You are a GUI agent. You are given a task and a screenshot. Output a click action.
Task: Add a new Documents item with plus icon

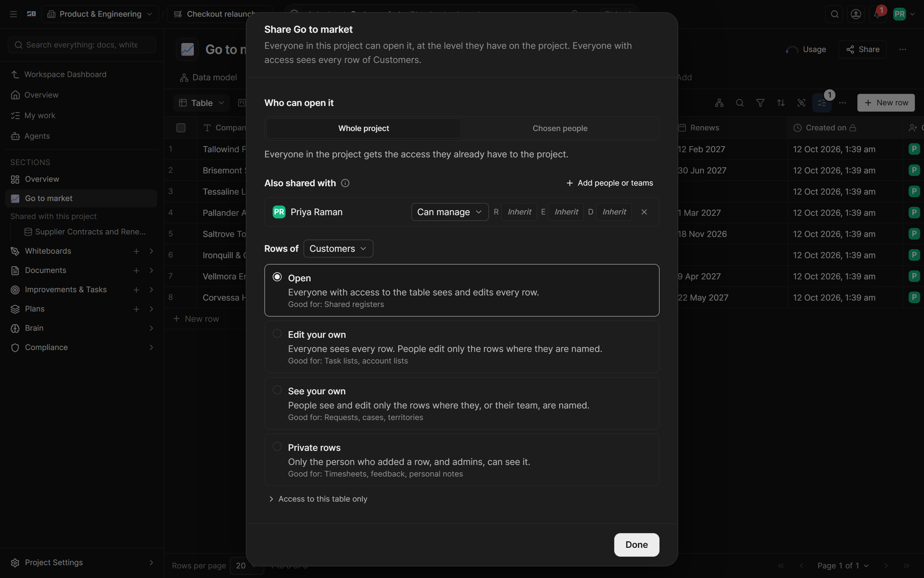pyautogui.click(x=136, y=271)
